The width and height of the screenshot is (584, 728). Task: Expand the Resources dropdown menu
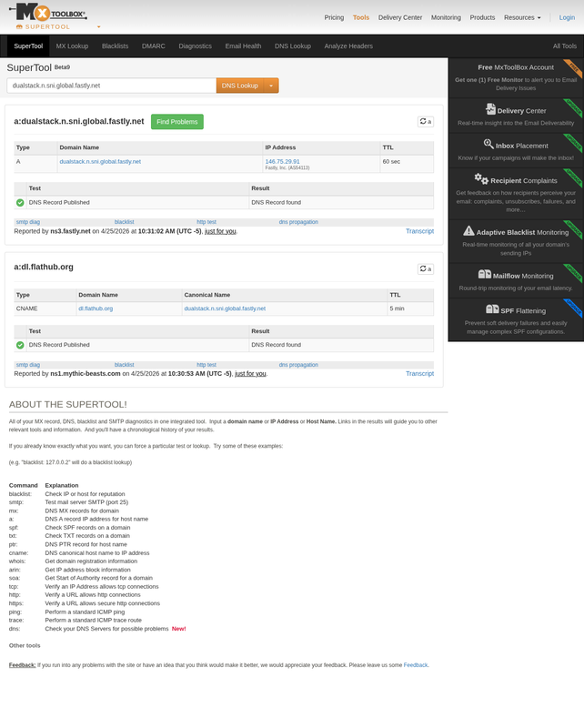(x=522, y=17)
